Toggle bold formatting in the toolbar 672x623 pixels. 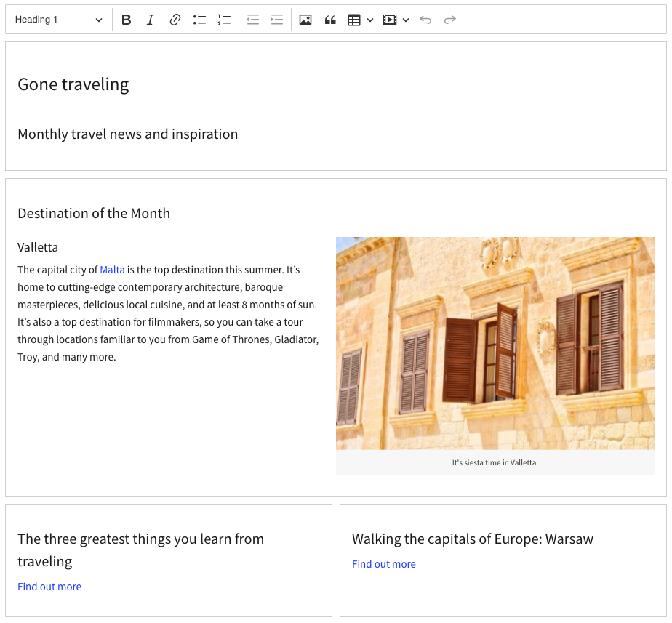127,20
